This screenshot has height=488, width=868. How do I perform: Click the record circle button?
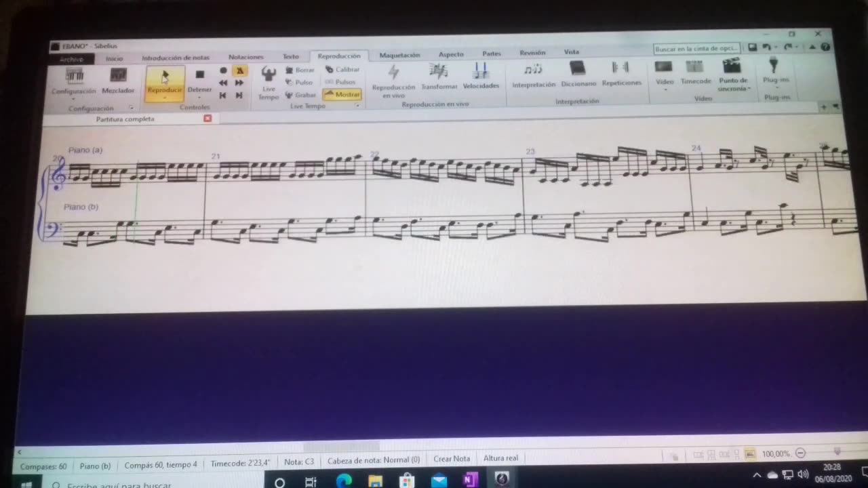tap(223, 70)
